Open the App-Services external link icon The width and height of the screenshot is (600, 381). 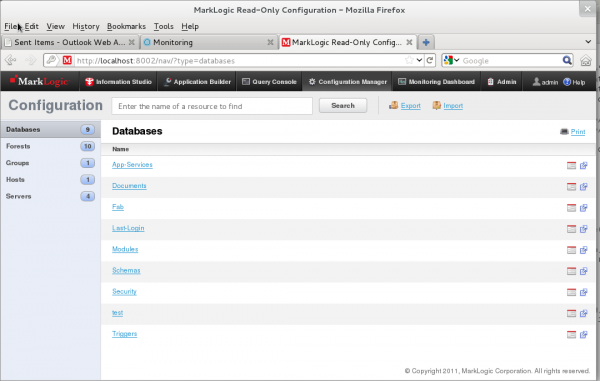click(x=584, y=166)
